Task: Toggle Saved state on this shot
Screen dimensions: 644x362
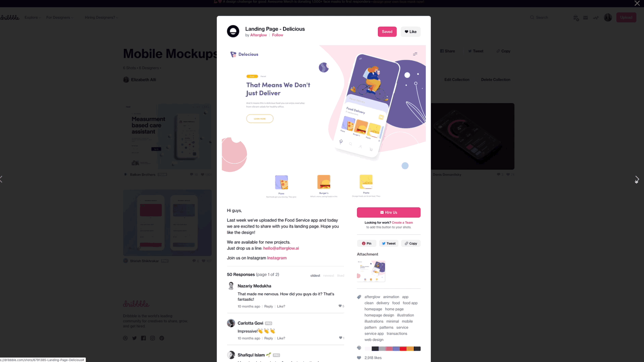Action: tap(387, 32)
